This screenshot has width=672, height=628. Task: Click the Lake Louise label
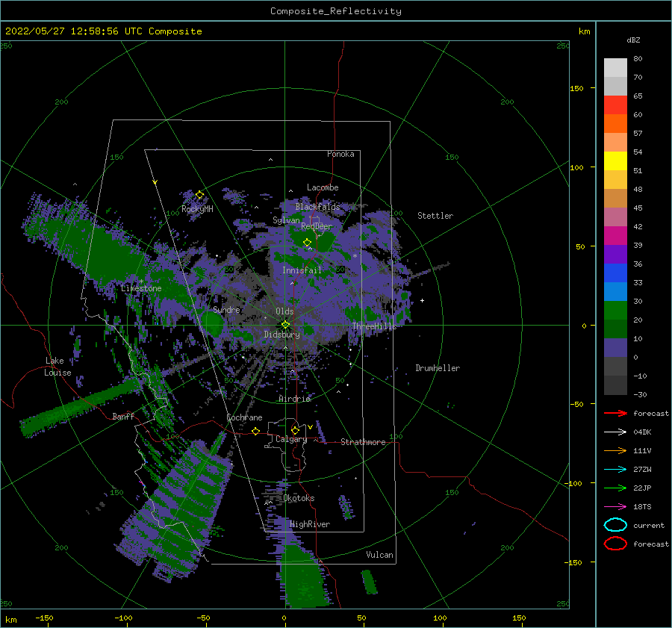[x=58, y=367]
